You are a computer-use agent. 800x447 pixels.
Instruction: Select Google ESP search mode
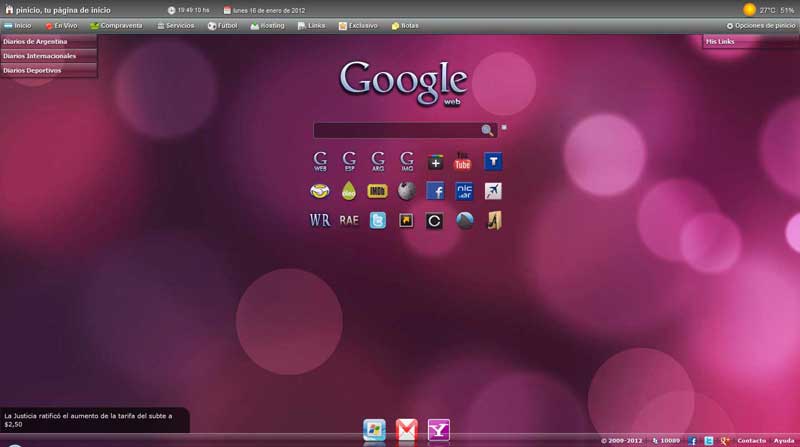point(349,161)
